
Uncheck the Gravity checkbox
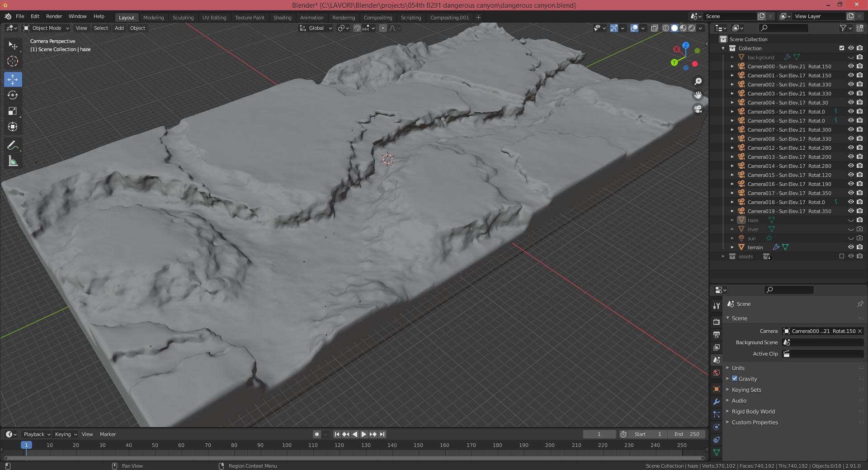click(735, 379)
